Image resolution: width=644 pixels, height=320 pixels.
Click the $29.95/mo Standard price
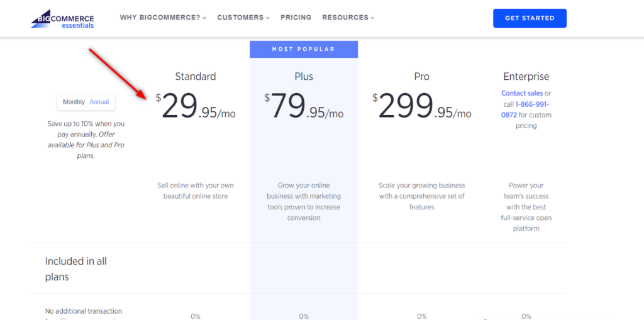pos(196,106)
